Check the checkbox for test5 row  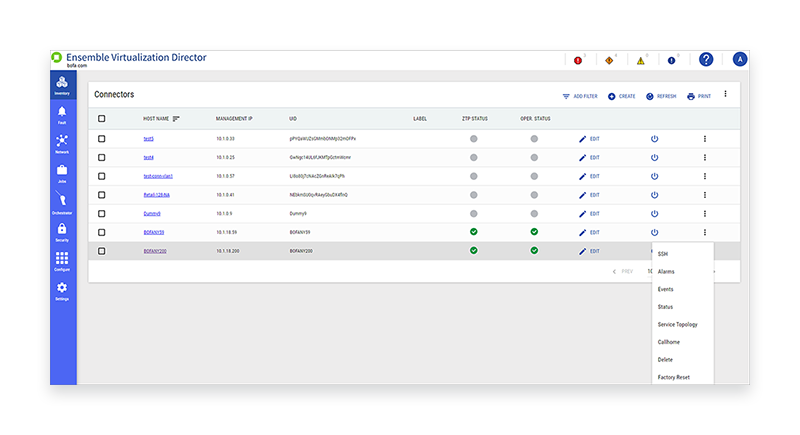101,138
